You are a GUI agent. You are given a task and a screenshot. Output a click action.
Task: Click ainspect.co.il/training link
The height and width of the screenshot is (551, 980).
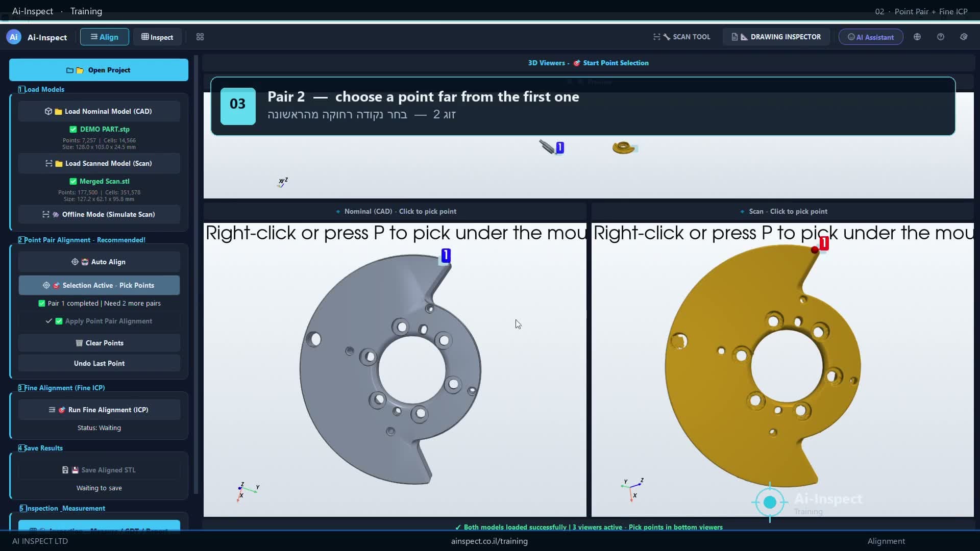point(489,541)
